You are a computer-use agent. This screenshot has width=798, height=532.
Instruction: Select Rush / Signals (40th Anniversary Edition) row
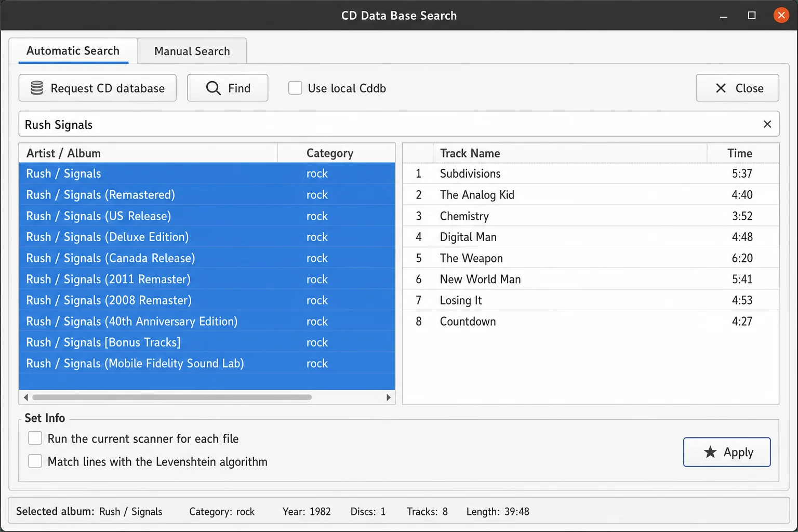tap(207, 322)
